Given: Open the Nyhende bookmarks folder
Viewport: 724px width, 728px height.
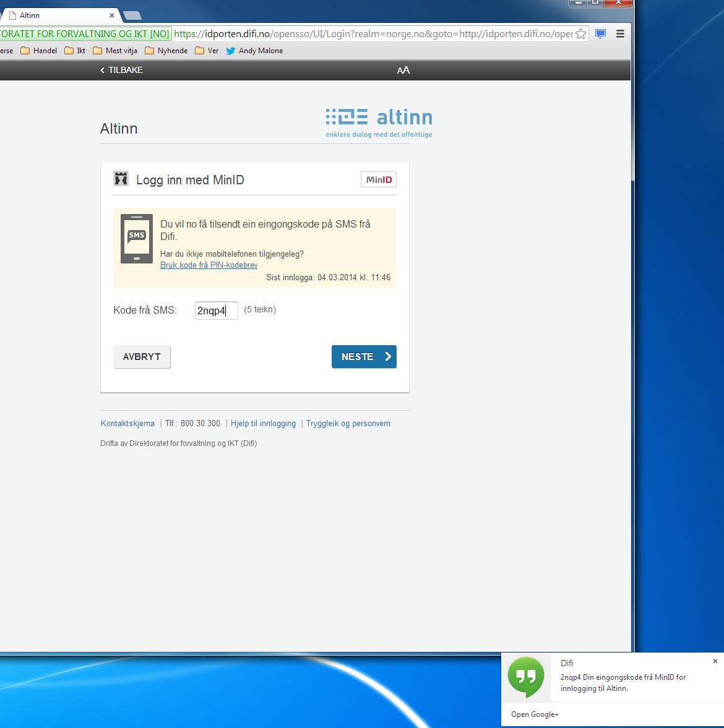Looking at the screenshot, I should click(166, 51).
